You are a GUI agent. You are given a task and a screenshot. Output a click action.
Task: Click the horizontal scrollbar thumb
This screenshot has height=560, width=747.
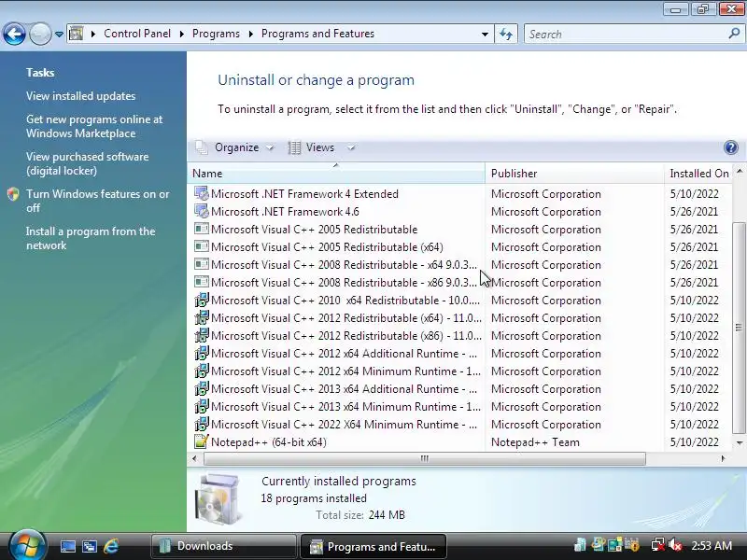click(x=425, y=458)
